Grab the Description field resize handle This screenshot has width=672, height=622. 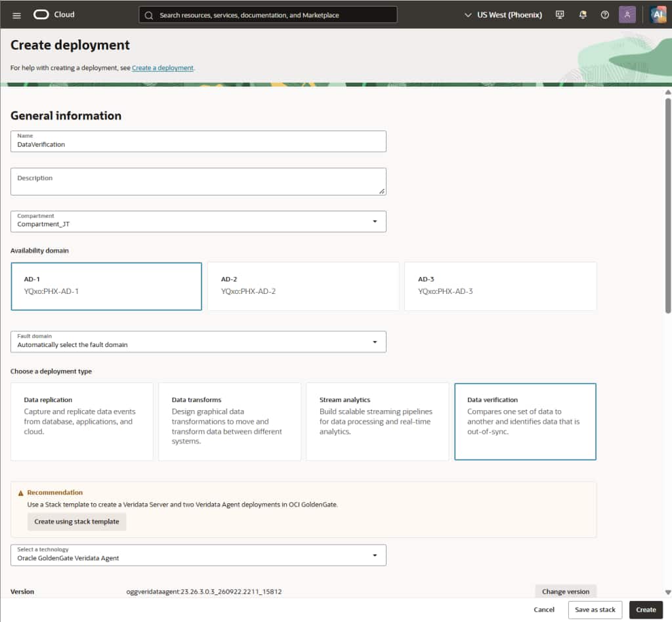pyautogui.click(x=381, y=191)
